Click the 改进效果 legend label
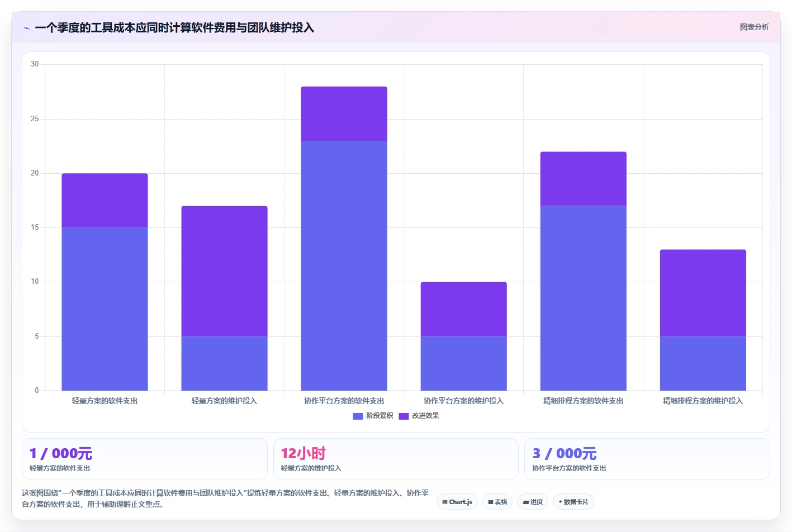Image resolution: width=792 pixels, height=532 pixels. [425, 416]
